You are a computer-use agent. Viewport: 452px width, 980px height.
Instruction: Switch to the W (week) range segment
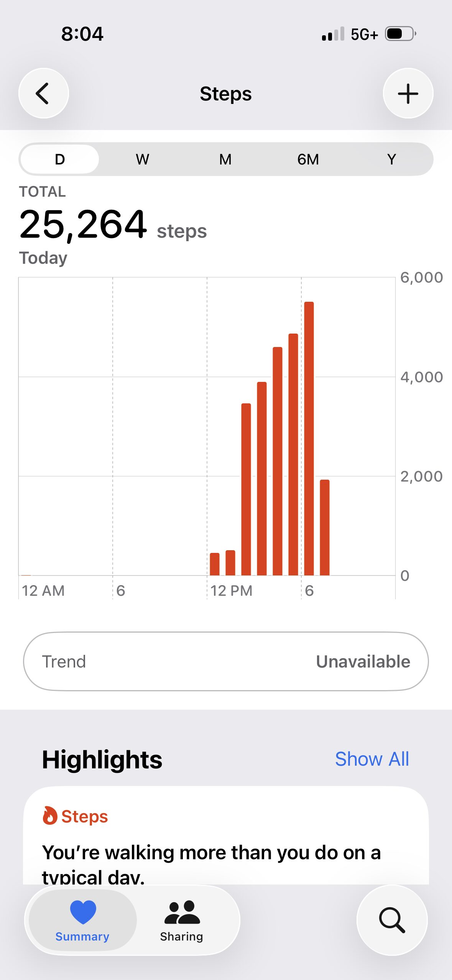click(143, 159)
